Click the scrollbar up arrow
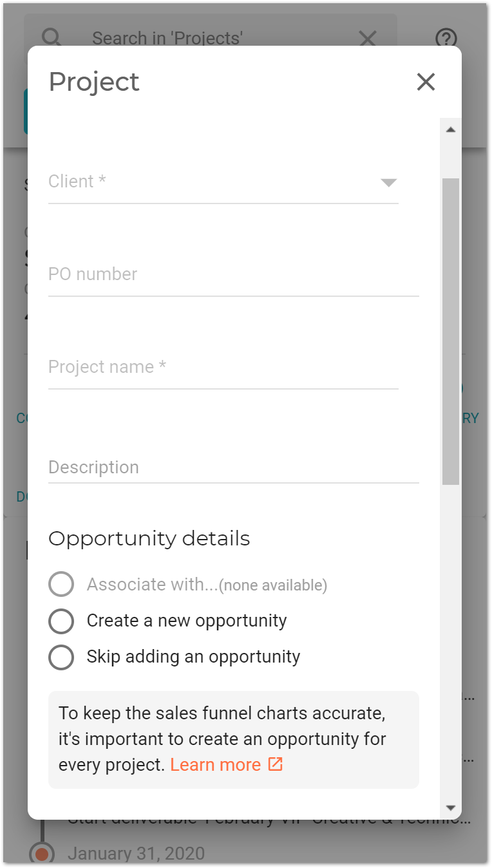The height and width of the screenshot is (868, 492). 451,129
